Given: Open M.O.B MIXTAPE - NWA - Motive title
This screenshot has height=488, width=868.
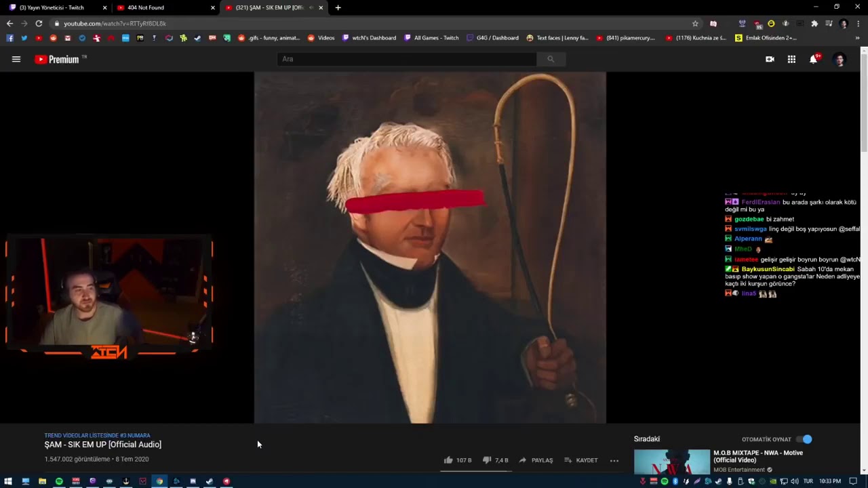Looking at the screenshot, I should click(757, 456).
